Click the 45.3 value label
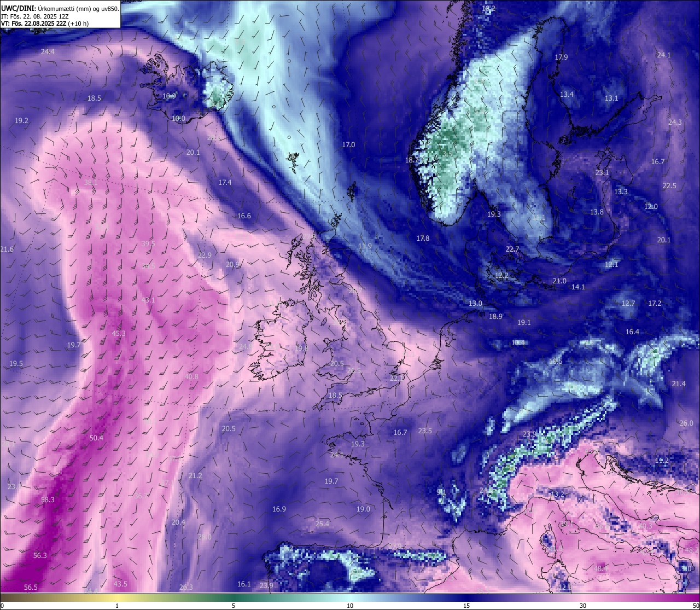The width and height of the screenshot is (700, 610). pyautogui.click(x=119, y=334)
